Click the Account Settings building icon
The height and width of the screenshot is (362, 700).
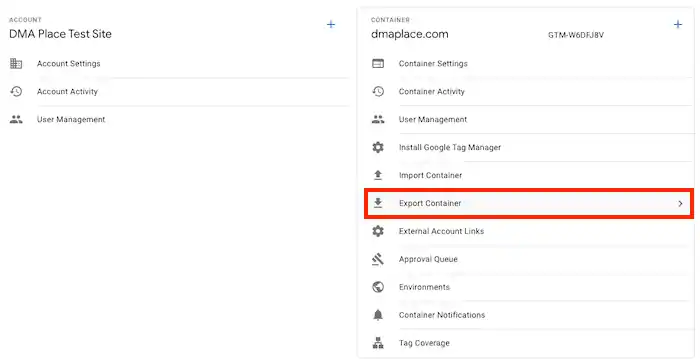(16, 63)
